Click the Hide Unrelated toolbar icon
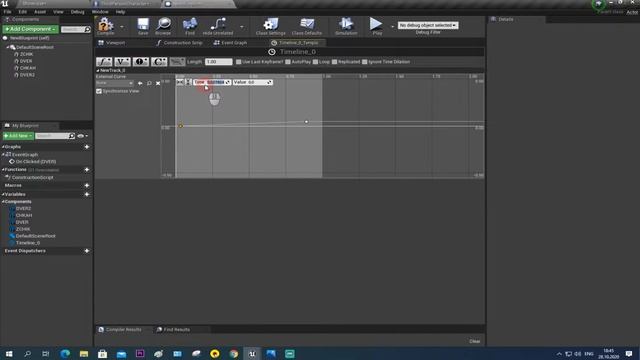 218,25
